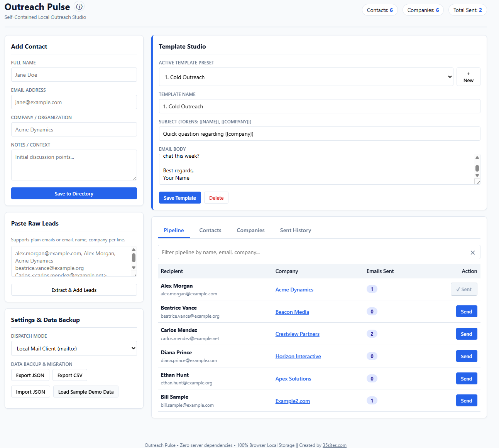Click email body scrollbar down arrow

[x=477, y=176]
